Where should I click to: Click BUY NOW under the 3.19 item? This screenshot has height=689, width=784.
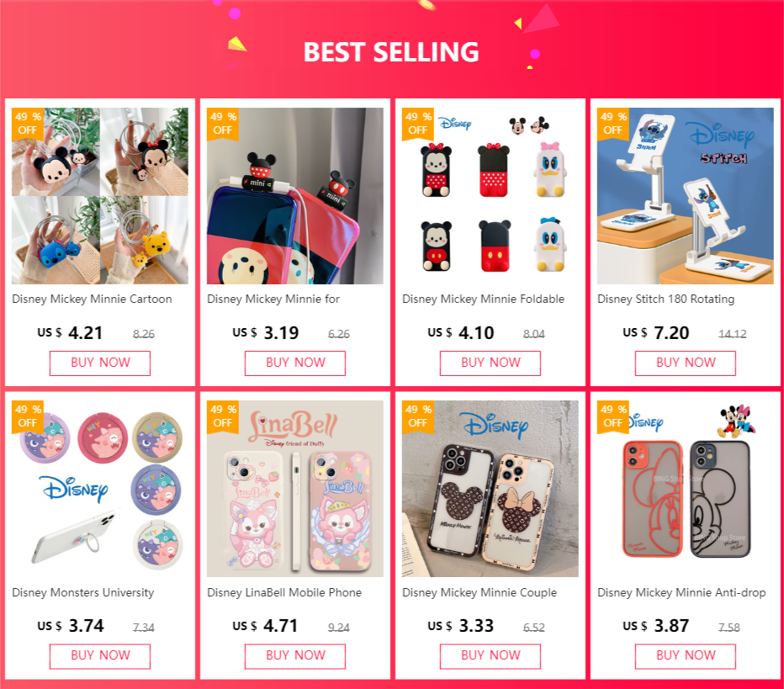(295, 363)
